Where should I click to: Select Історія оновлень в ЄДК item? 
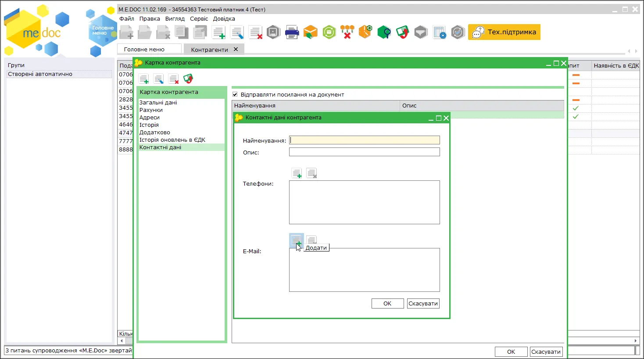point(172,140)
